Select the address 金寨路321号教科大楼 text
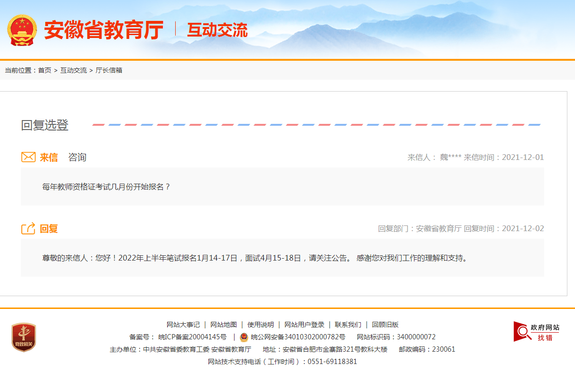Screen dimensions: 575x392 pyautogui.click(x=325, y=349)
